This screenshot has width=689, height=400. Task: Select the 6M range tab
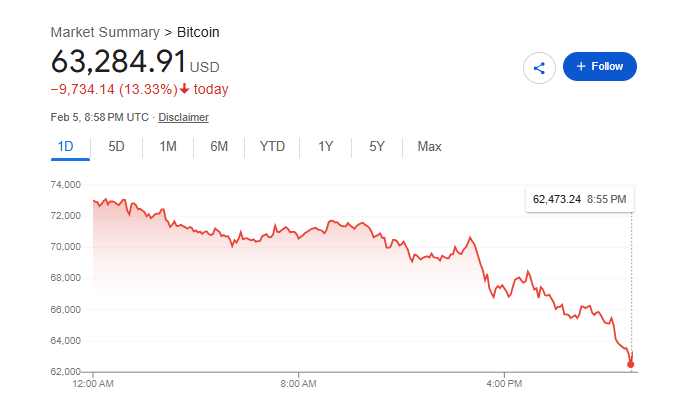click(219, 147)
